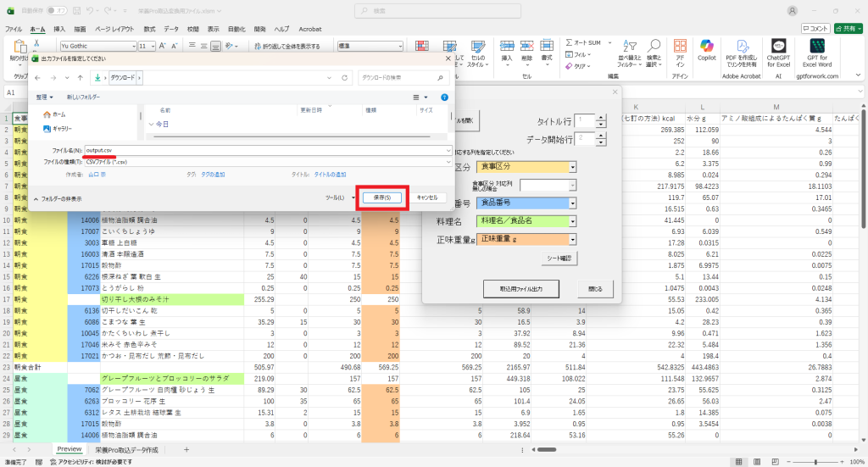Screen dimensions: 868x467
Task: Open the file dialog help icon
Action: tap(446, 97)
